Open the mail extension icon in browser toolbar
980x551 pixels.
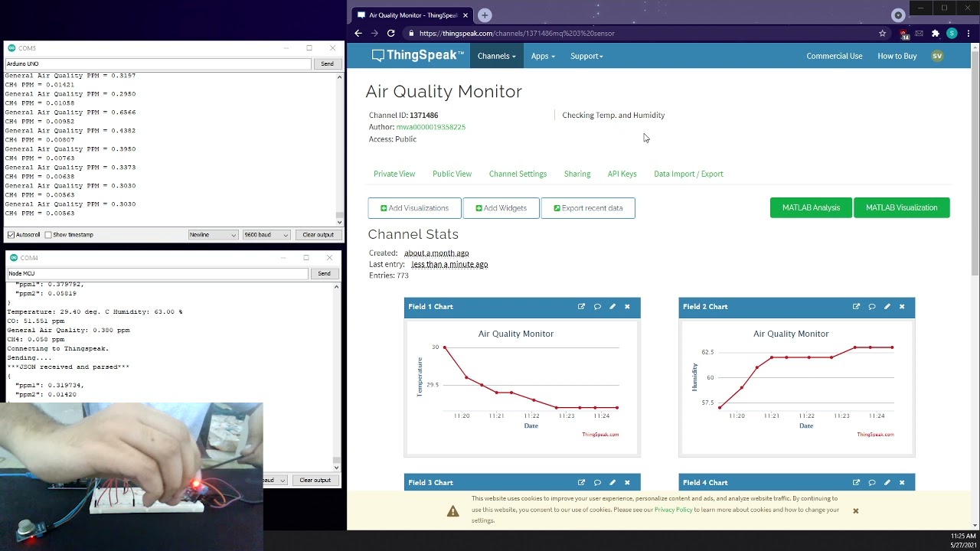920,34
